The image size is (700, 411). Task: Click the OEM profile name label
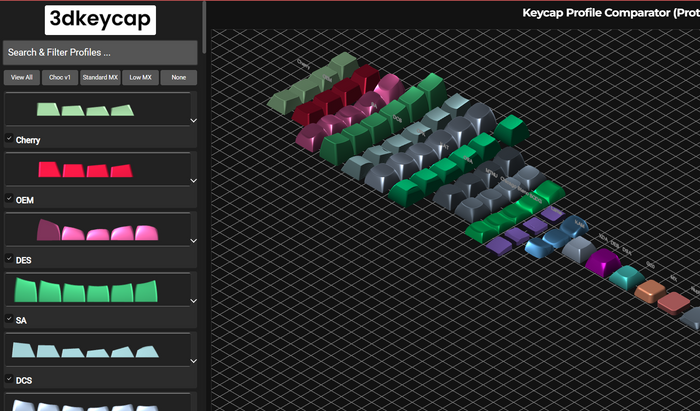point(25,200)
